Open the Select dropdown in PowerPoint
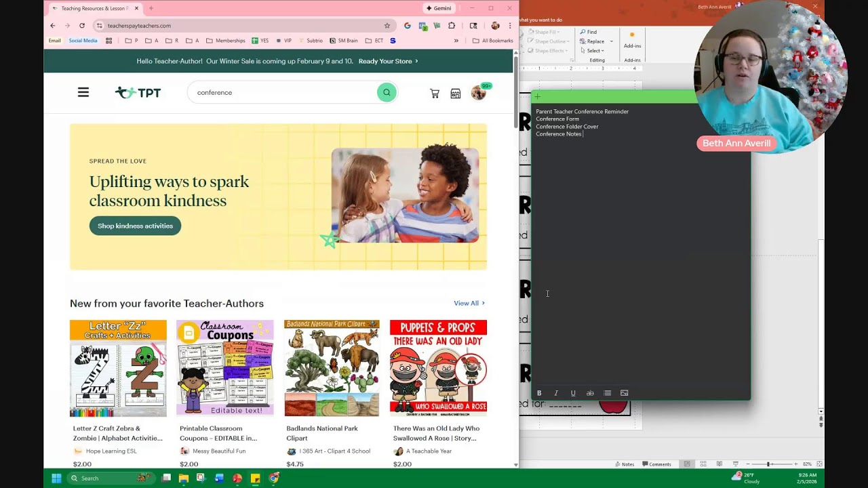 (591, 51)
